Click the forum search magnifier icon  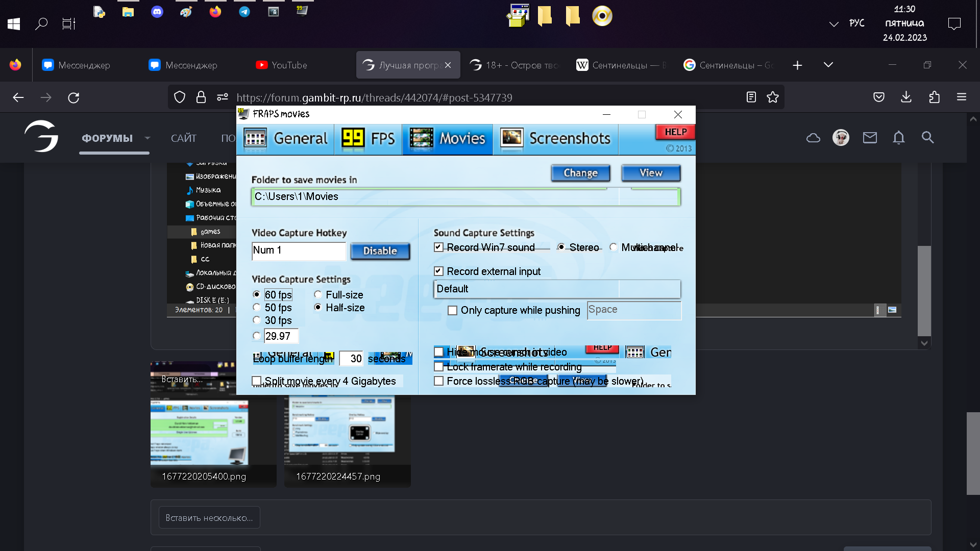point(927,137)
